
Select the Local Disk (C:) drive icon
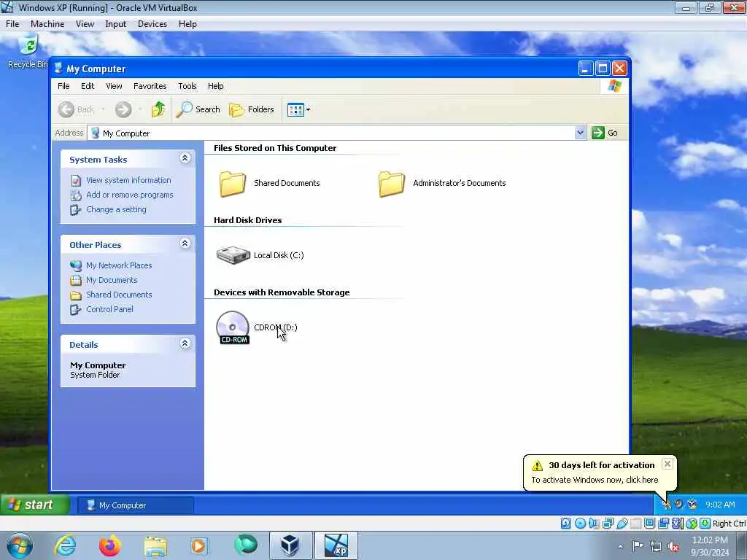tap(233, 255)
